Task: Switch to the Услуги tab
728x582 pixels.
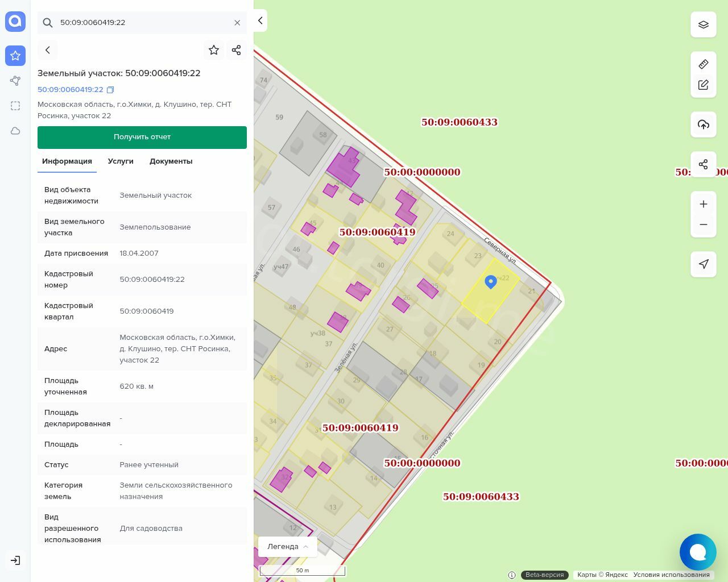Action: [121, 161]
